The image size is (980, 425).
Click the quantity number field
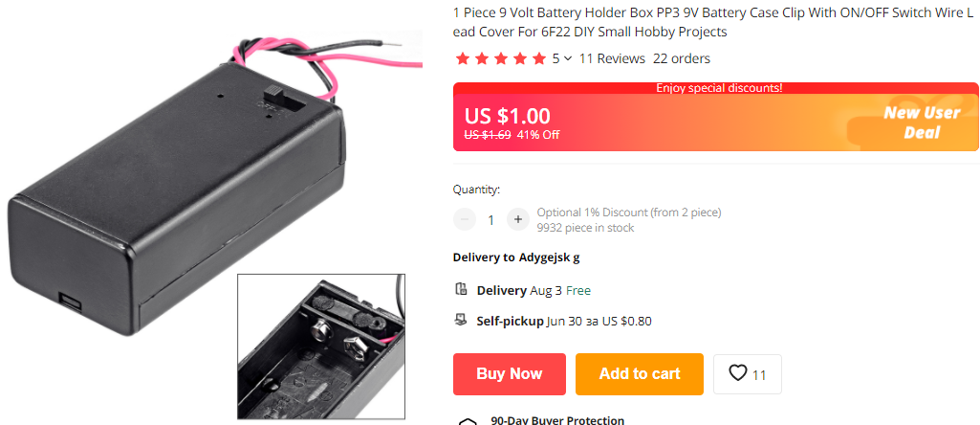click(x=491, y=220)
